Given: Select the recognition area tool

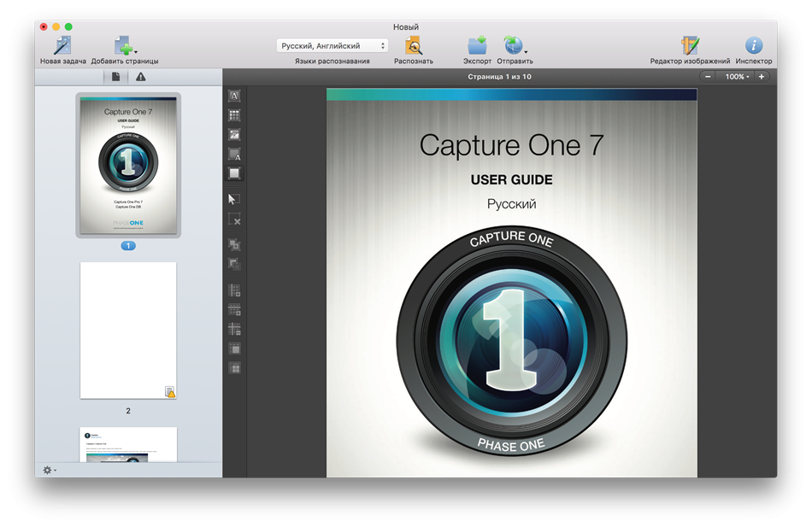Looking at the screenshot, I should pos(234,173).
